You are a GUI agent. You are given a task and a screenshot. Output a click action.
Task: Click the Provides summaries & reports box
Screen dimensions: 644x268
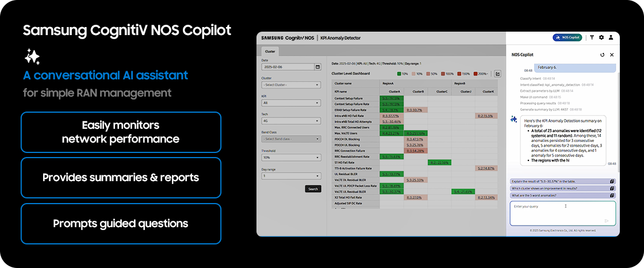(121, 178)
